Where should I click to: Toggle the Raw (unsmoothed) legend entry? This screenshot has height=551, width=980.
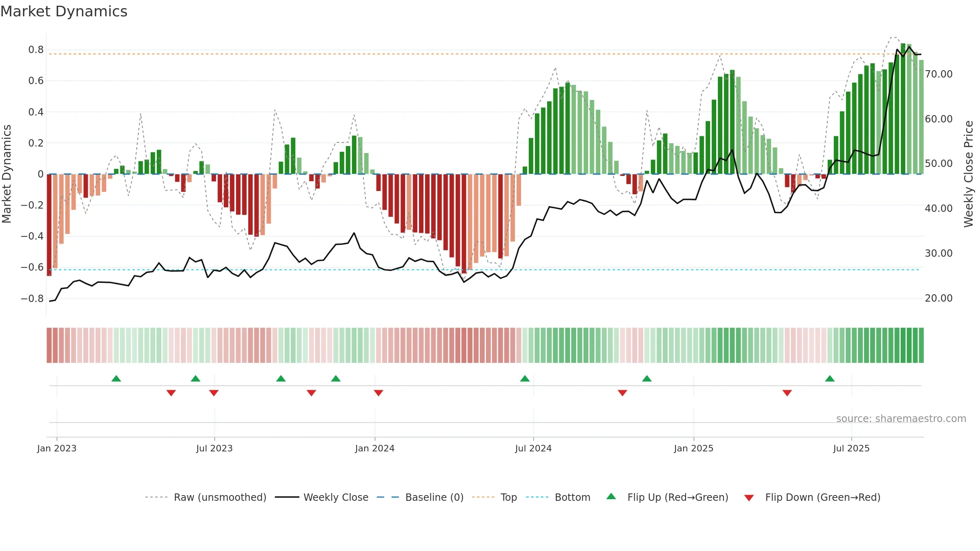click(x=205, y=498)
